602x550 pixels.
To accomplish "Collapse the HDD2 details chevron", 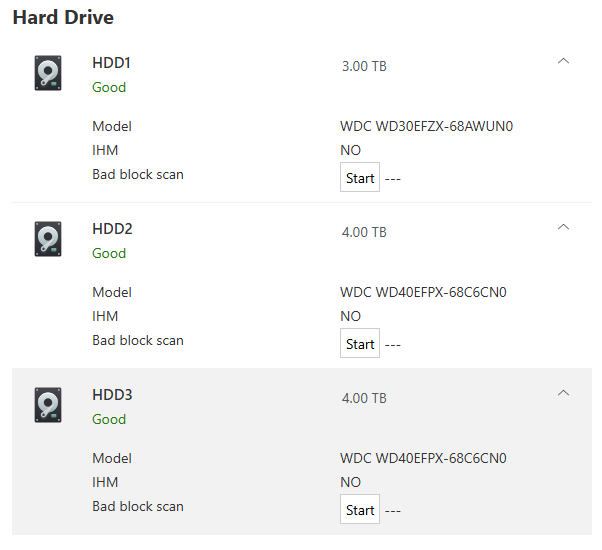I will coord(563,228).
